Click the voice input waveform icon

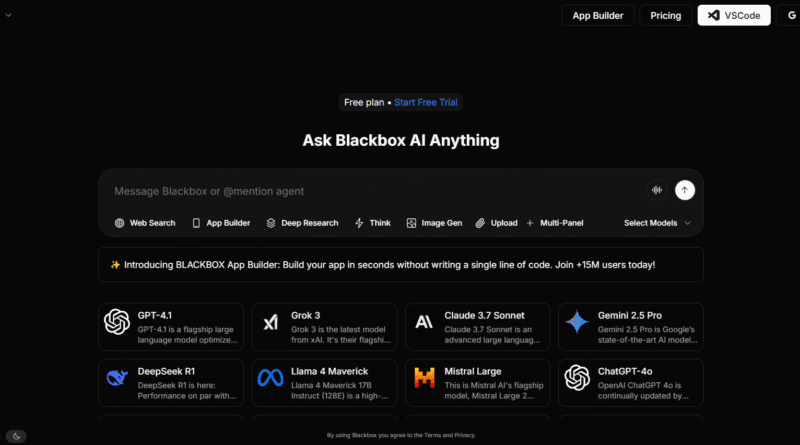657,190
